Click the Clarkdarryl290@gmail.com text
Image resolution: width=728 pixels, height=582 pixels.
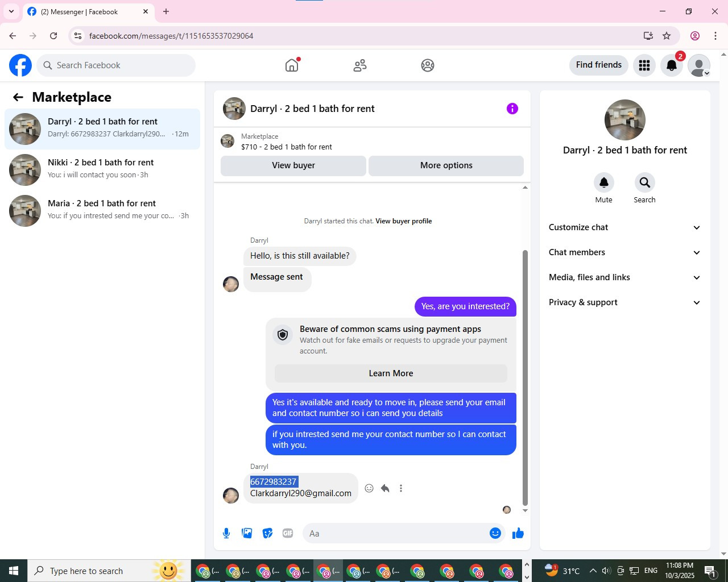tap(301, 493)
